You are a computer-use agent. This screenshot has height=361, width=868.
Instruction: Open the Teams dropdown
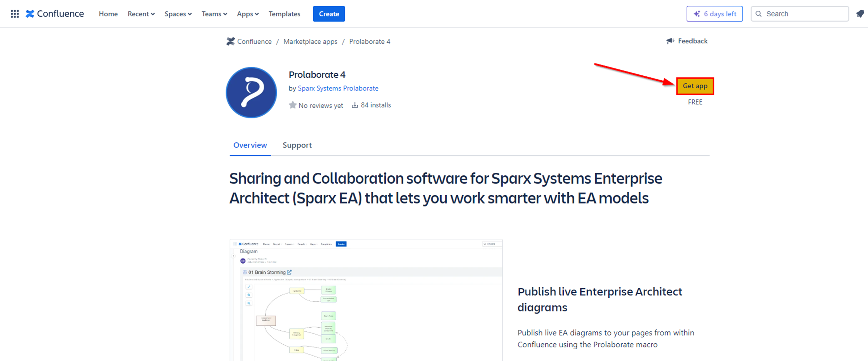pos(214,14)
